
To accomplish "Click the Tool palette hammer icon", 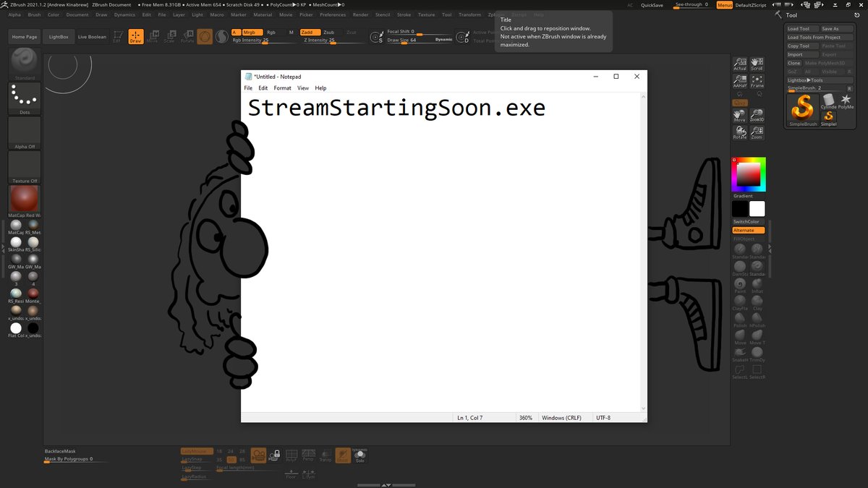I will [778, 14].
